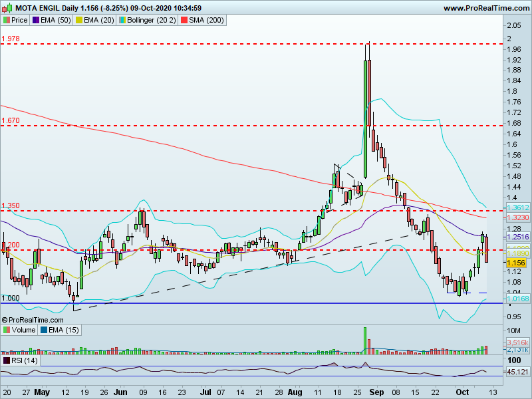The height and width of the screenshot is (399, 532).
Task: Click the red SMA (200) color swatch
Action: (x=184, y=20)
